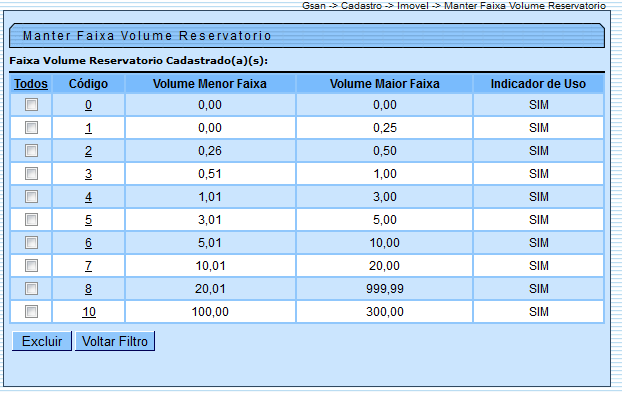Click SIM in the código 0 row
The image size is (622, 393).
pyautogui.click(x=539, y=105)
